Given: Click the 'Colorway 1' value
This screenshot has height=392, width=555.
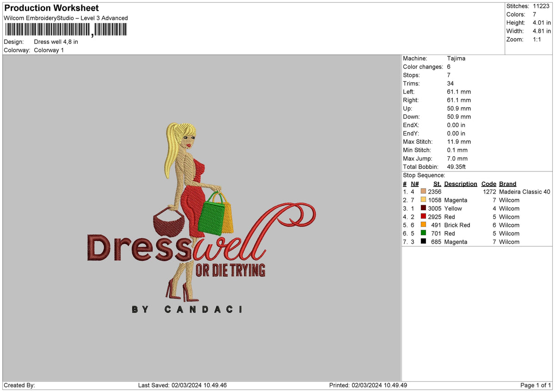Looking at the screenshot, I should [49, 50].
